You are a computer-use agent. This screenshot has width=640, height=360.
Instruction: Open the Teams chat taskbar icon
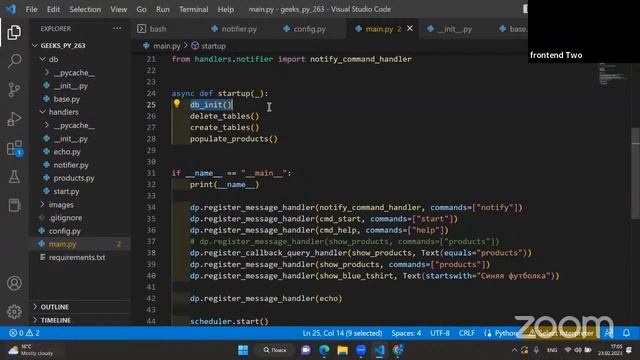coord(306,350)
